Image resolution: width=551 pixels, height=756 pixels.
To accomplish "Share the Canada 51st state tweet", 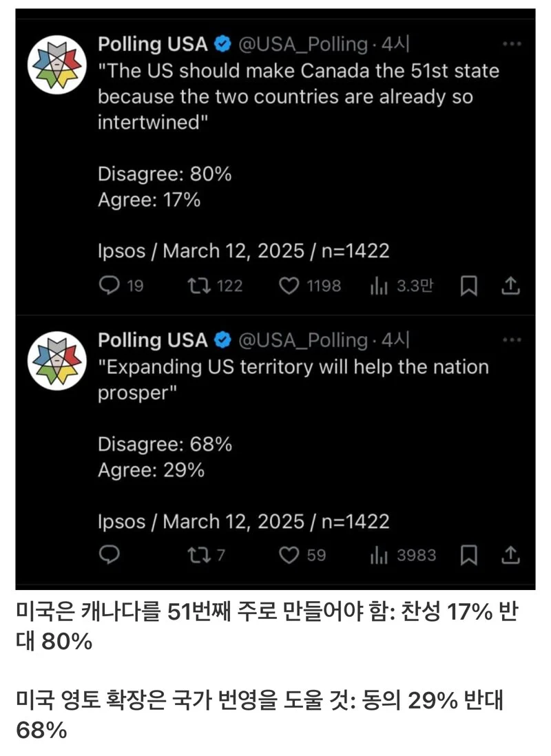I will tap(510, 286).
